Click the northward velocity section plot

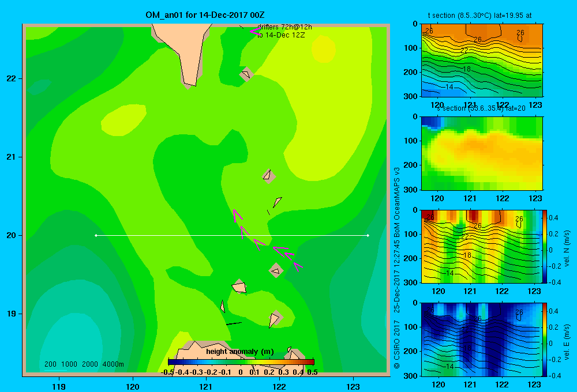point(482,246)
